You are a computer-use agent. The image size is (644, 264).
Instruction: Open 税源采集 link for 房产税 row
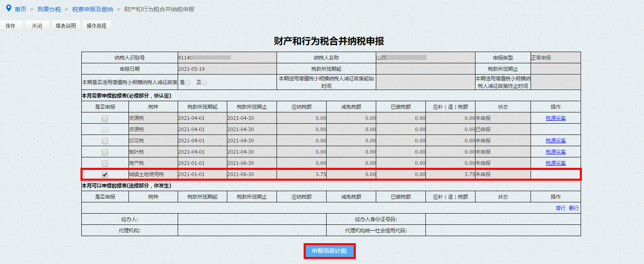pos(556,163)
